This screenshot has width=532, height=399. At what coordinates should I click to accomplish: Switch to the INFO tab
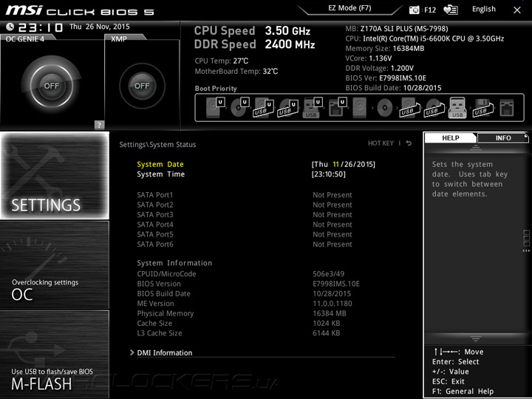(503, 137)
